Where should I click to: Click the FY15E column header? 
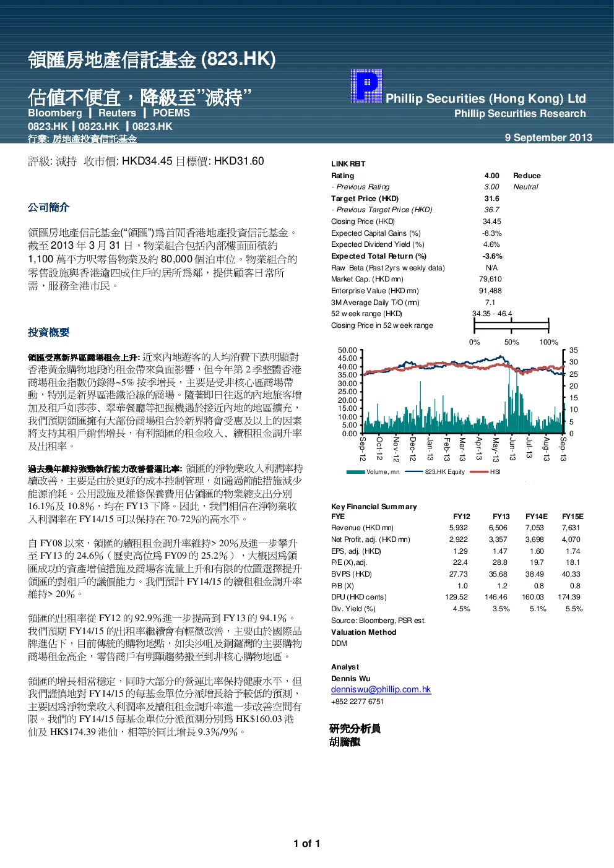tap(573, 517)
